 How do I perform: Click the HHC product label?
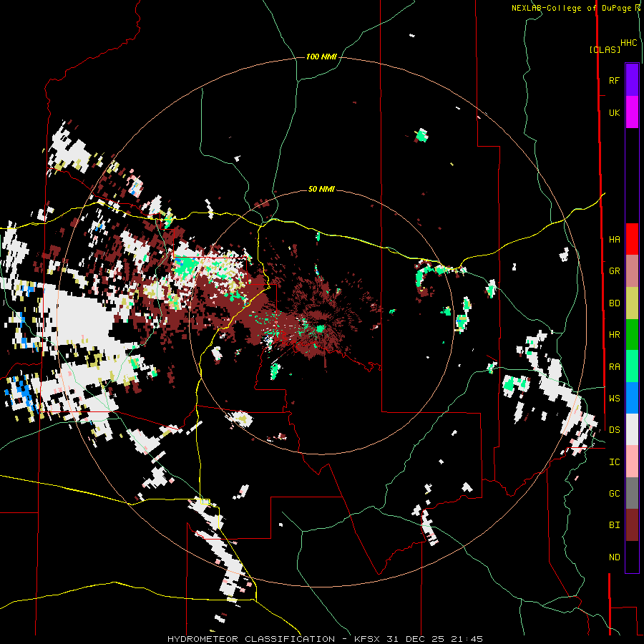click(x=629, y=43)
